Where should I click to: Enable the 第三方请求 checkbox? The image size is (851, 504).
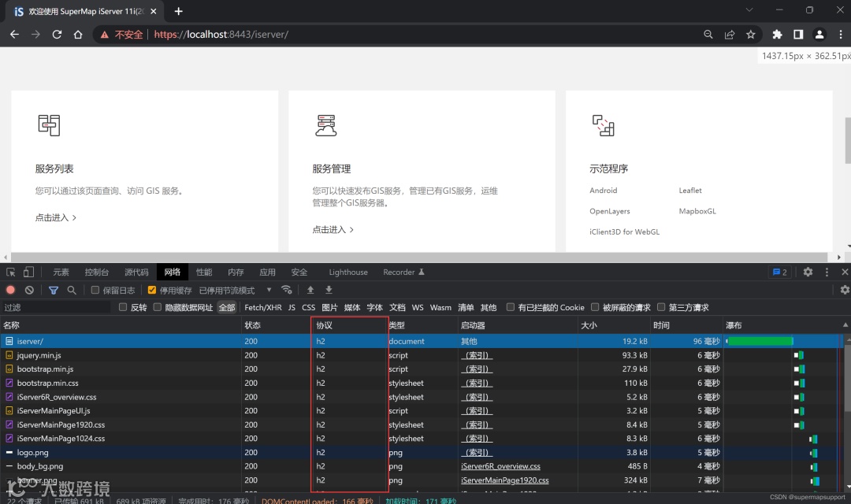click(661, 307)
